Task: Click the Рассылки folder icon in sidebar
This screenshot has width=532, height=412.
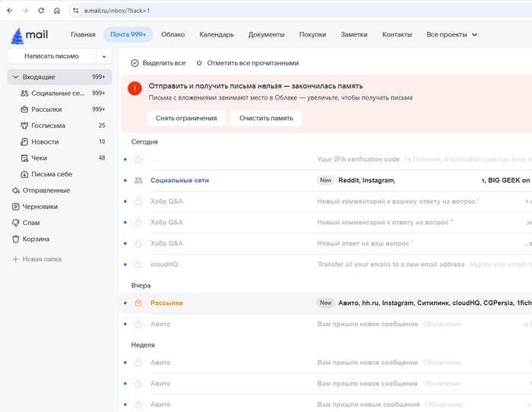Action: [x=24, y=109]
